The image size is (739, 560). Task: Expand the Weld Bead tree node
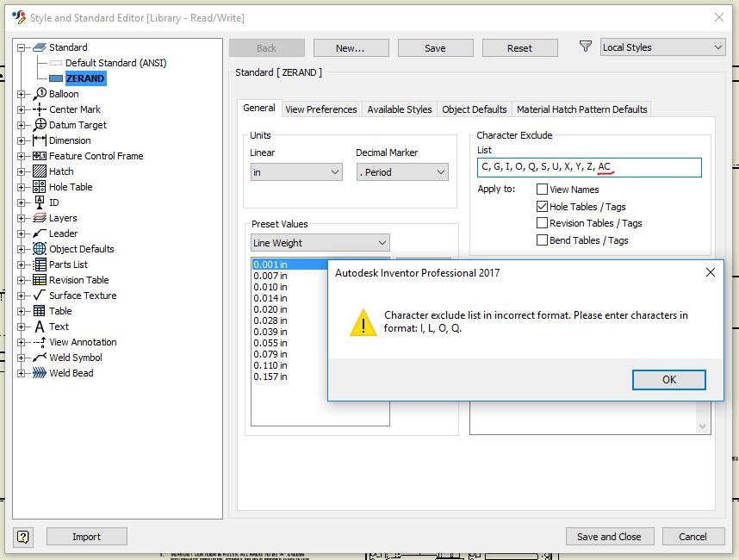click(21, 373)
